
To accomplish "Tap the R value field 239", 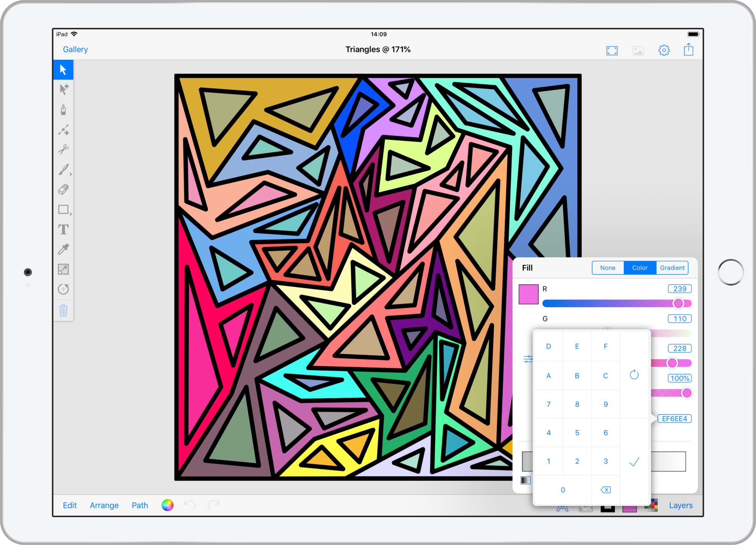I will point(680,289).
